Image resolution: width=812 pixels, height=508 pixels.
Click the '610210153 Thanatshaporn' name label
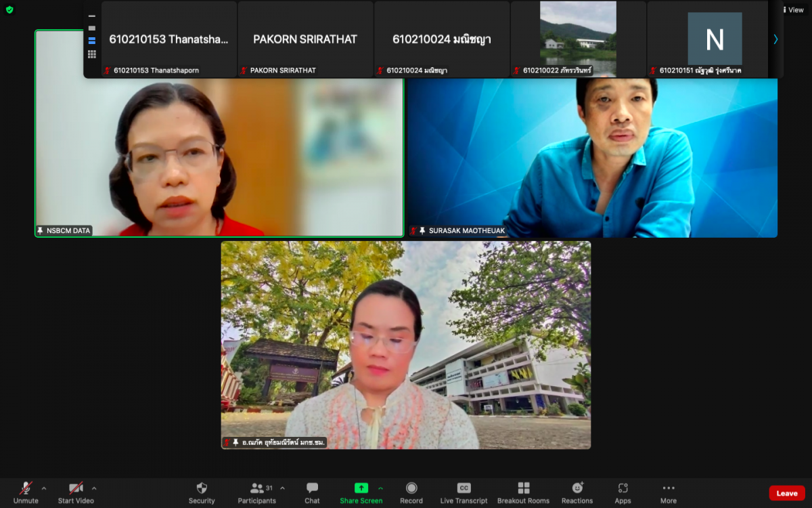(156, 70)
